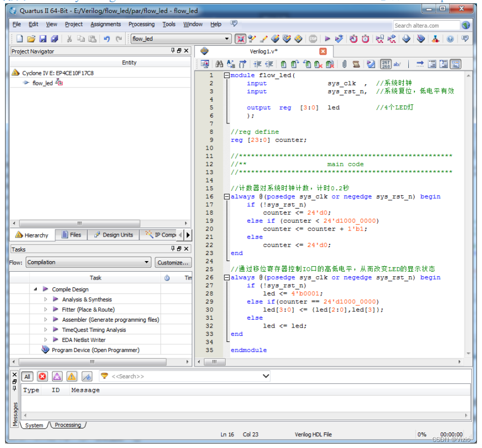Switch to the Files tab
This screenshot has height=448, width=482.
pos(71,235)
